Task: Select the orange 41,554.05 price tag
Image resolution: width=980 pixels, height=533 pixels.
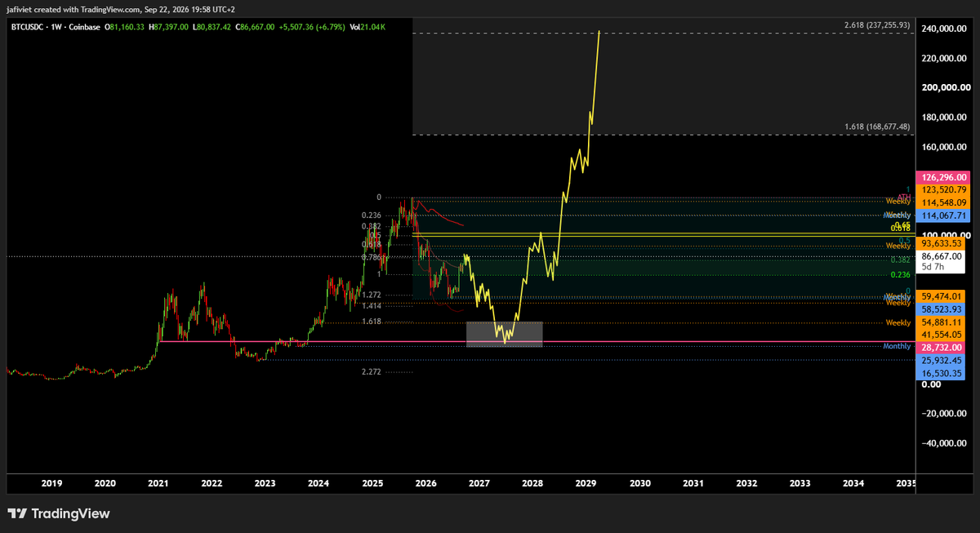Action: (x=941, y=335)
